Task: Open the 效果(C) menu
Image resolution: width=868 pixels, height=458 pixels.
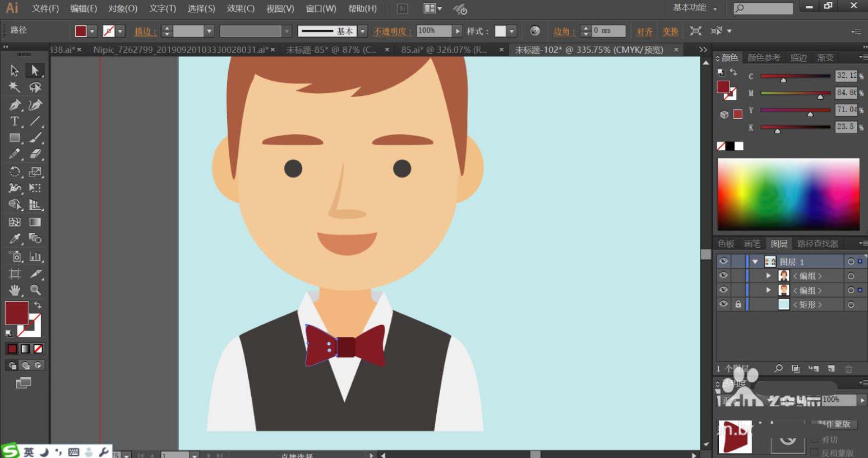Action: (240, 8)
